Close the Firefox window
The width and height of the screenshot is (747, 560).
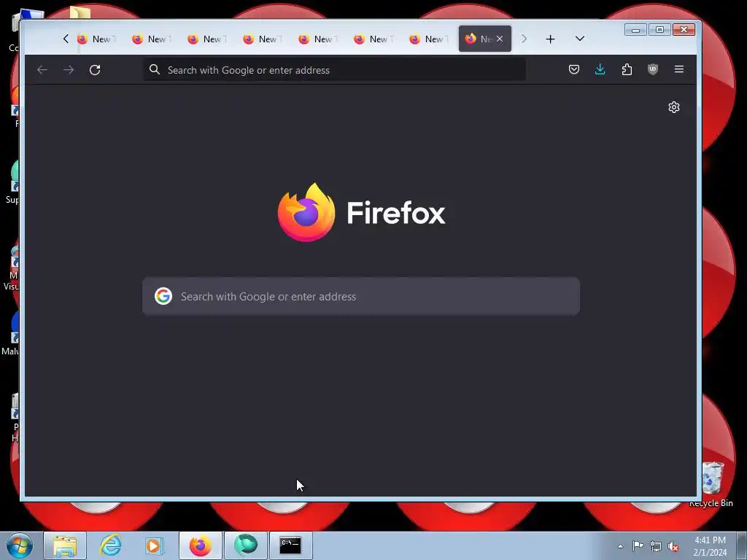point(684,30)
